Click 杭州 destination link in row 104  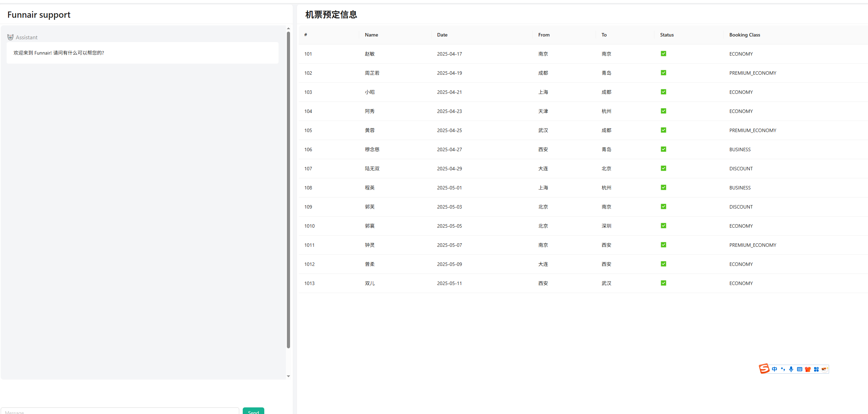pos(606,111)
